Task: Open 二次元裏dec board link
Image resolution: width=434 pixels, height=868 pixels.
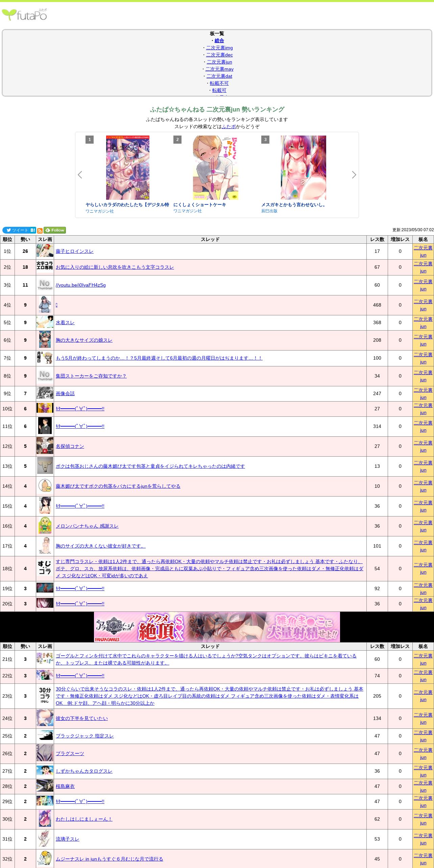Action: click(219, 55)
